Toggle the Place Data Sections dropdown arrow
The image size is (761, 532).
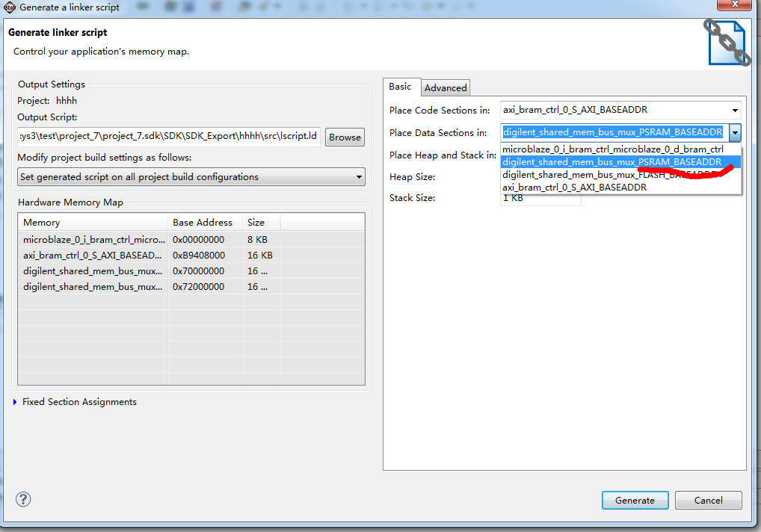(736, 132)
